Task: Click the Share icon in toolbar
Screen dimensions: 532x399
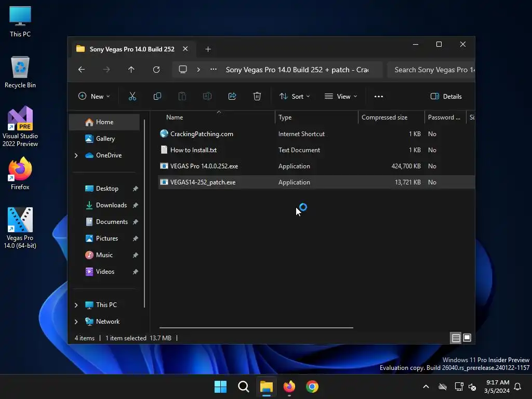Action: [x=232, y=96]
